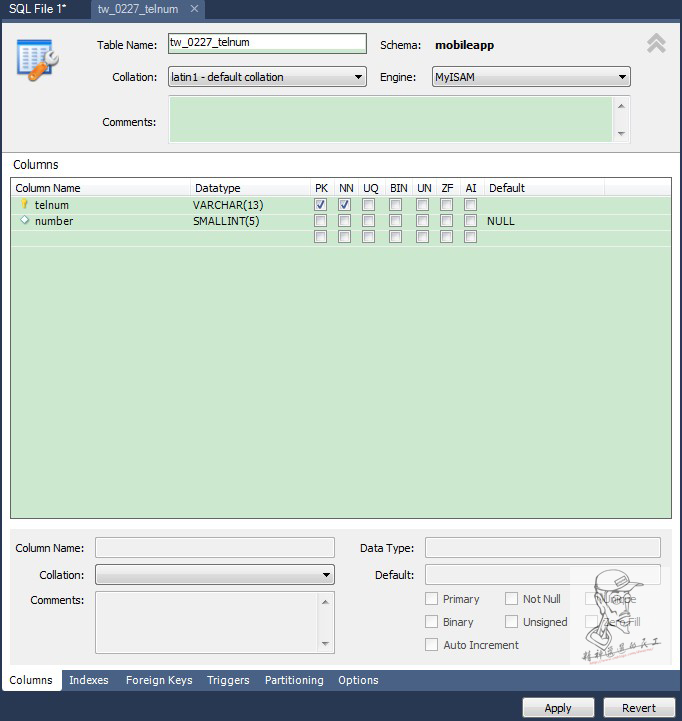Check AI checkbox for number row
682x721 pixels.
click(470, 221)
